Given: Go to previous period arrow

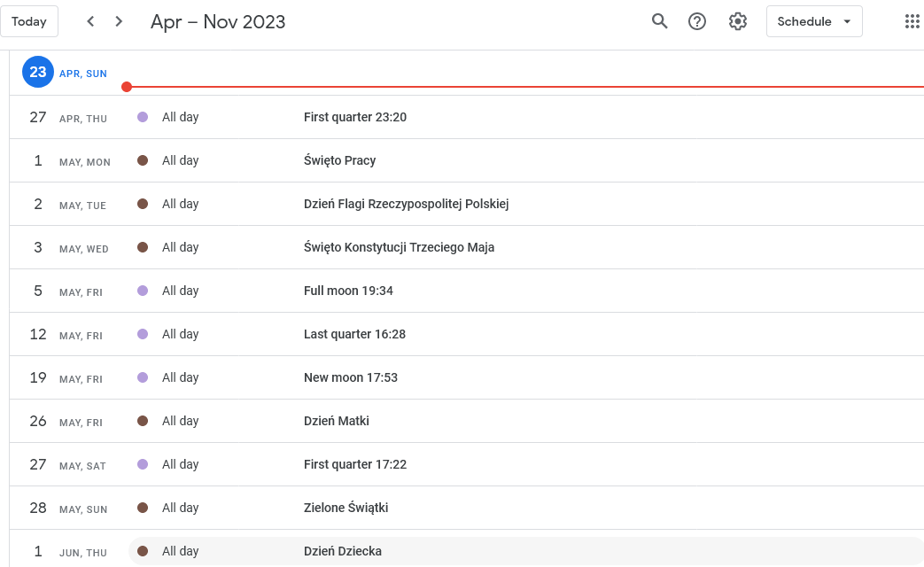Looking at the screenshot, I should (90, 21).
